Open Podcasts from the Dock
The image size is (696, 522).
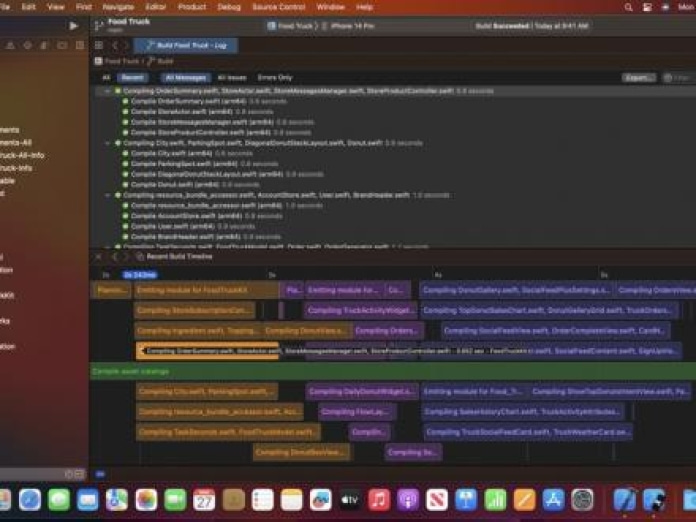408,500
